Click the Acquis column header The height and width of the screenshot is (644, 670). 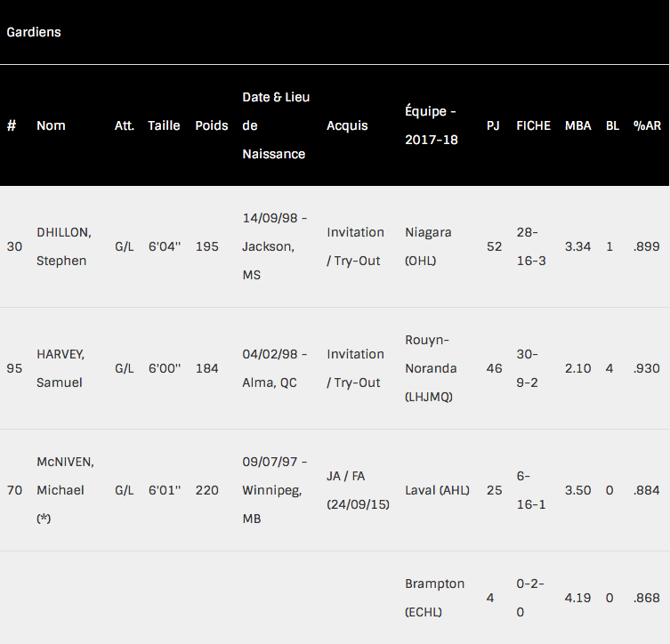pyautogui.click(x=347, y=125)
